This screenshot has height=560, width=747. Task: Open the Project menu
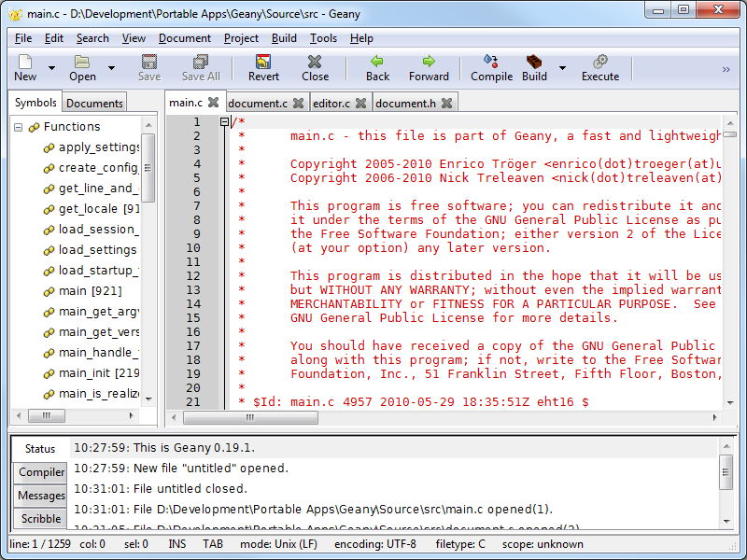pos(241,38)
